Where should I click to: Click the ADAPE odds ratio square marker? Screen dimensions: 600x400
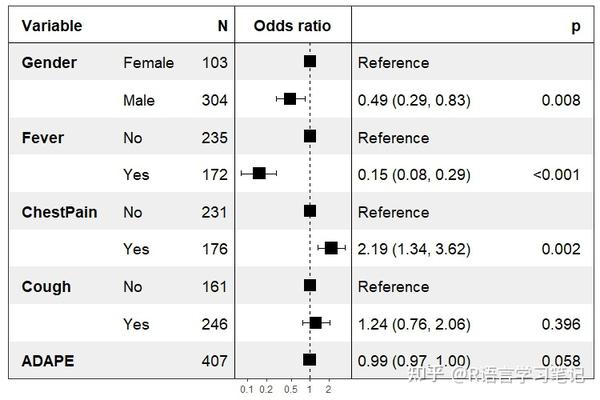[309, 360]
